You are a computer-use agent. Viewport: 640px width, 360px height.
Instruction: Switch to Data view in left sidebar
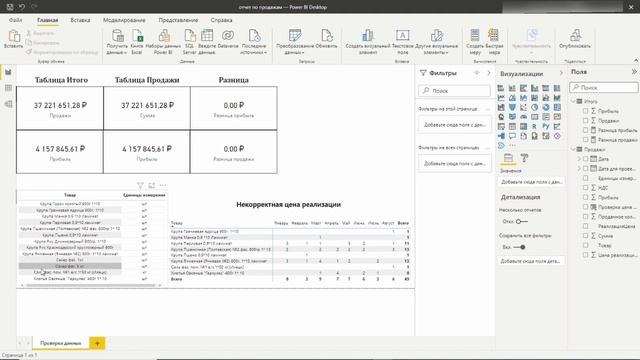8,88
